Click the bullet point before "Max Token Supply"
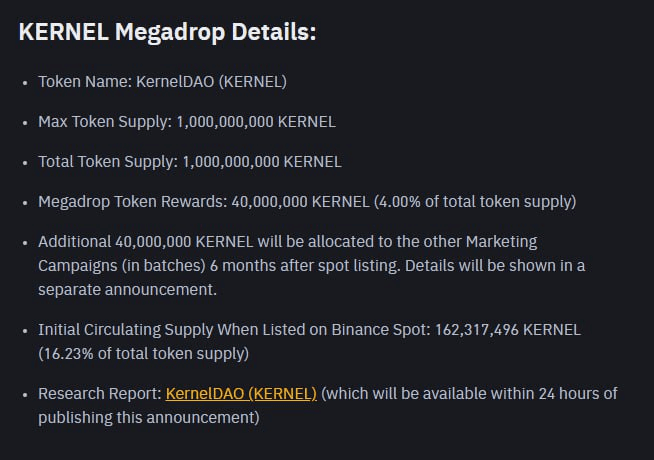 24,122
